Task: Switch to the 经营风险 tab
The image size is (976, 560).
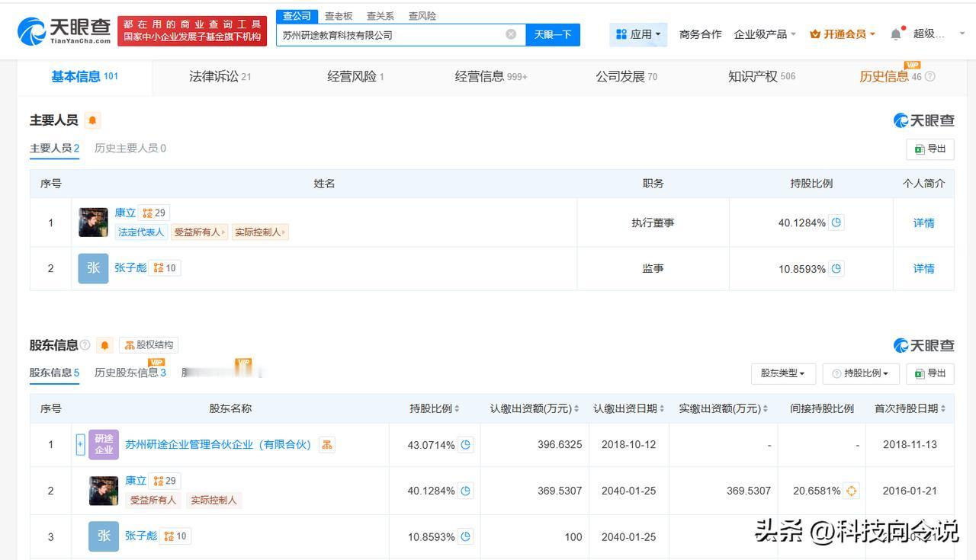Action: click(355, 76)
